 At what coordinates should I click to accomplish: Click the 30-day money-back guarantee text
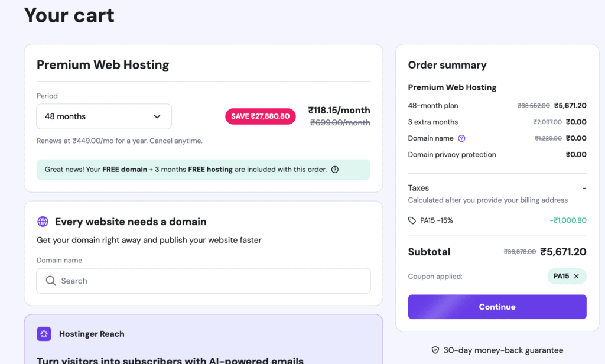[x=503, y=350]
